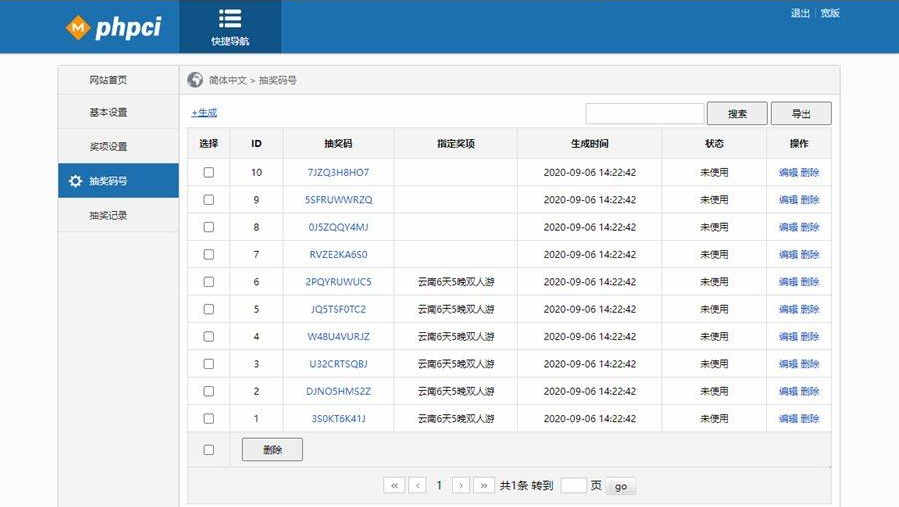Click the bulk 删除 button below table
Screen dimensions: 899x507
point(272,450)
